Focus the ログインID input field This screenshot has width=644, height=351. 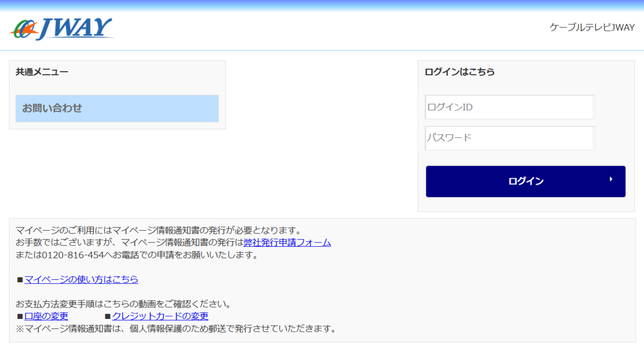[509, 107]
